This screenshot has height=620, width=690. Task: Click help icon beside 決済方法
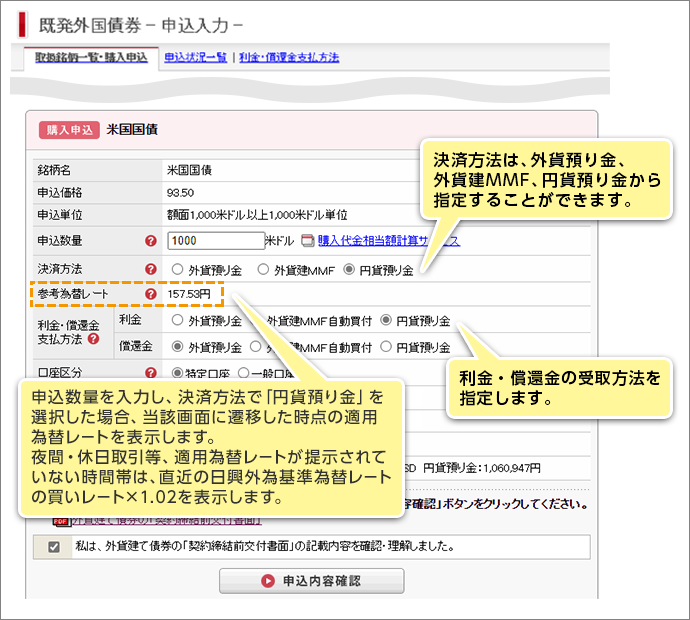[x=151, y=269]
